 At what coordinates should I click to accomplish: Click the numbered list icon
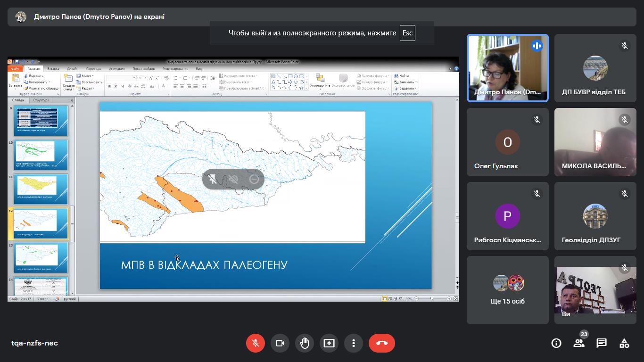click(x=185, y=78)
